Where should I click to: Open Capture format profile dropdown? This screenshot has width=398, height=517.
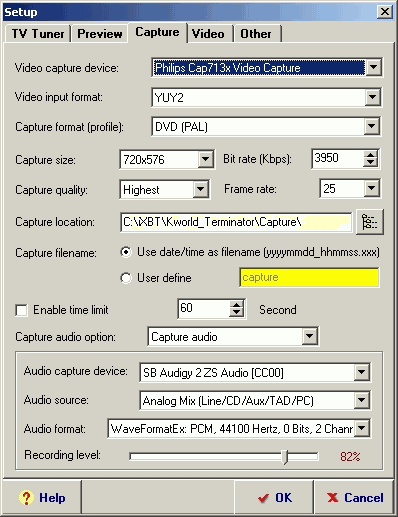[371, 126]
